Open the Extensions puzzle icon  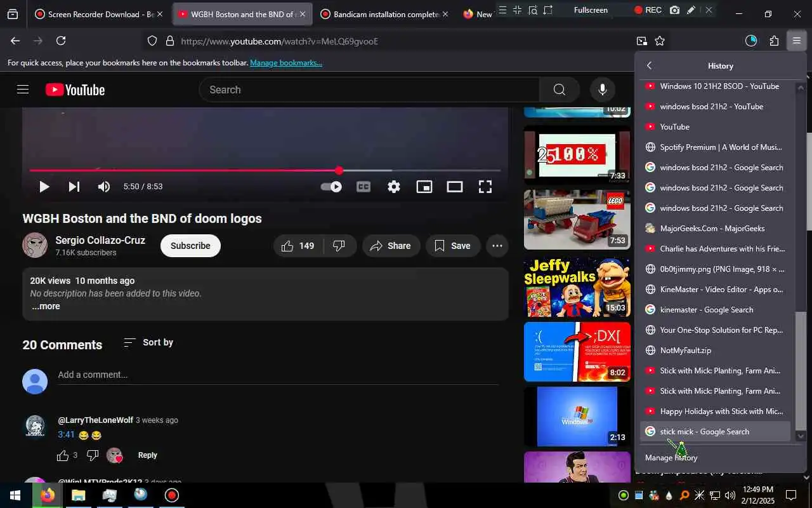774,41
